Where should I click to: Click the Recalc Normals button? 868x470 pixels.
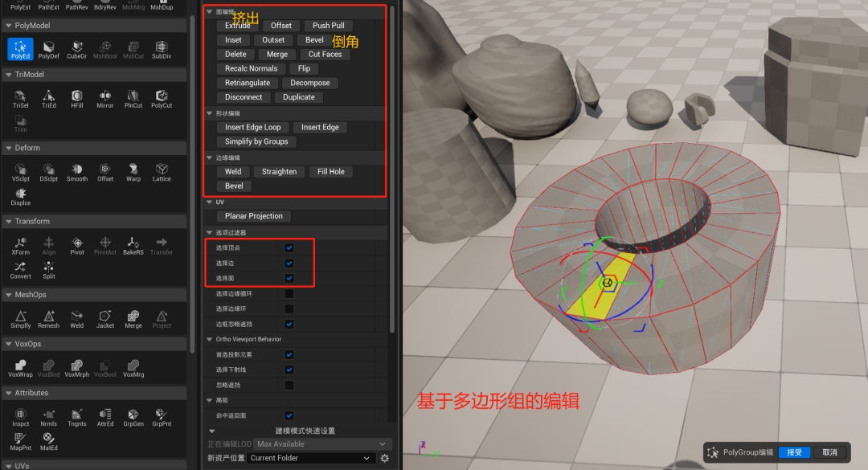pos(252,68)
